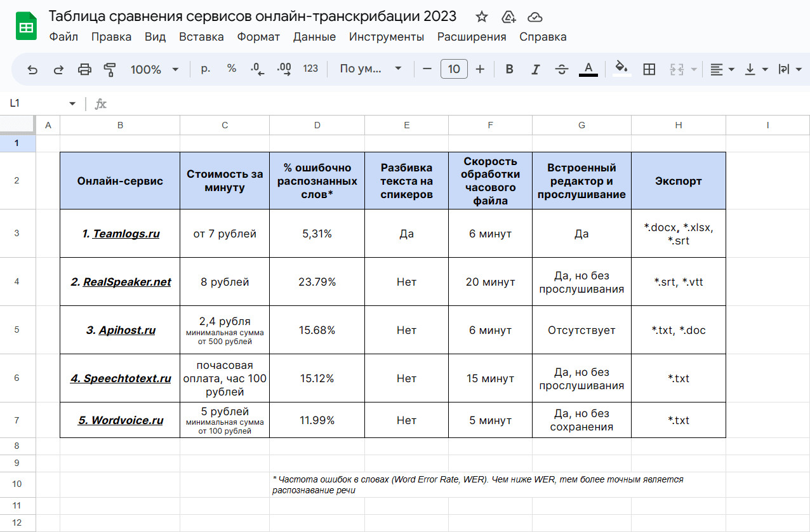
Task: Select cell reading 'Отсутствует'
Action: tap(581, 330)
